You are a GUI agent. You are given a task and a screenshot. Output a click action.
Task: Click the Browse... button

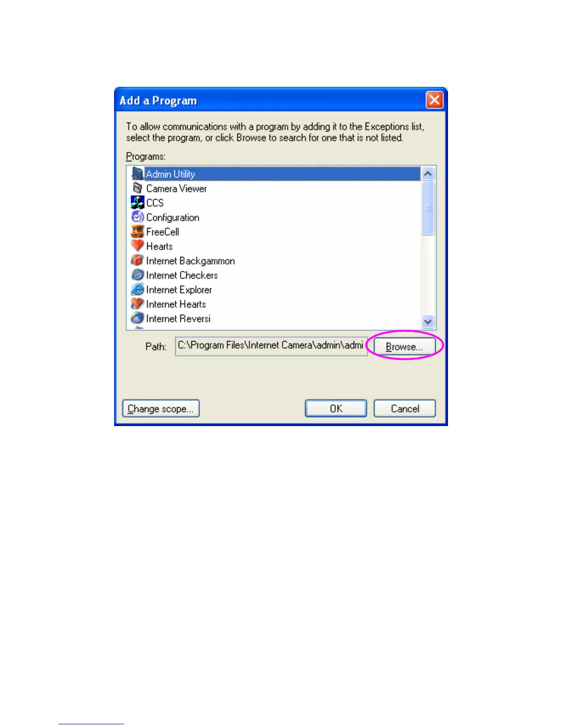[x=404, y=347]
